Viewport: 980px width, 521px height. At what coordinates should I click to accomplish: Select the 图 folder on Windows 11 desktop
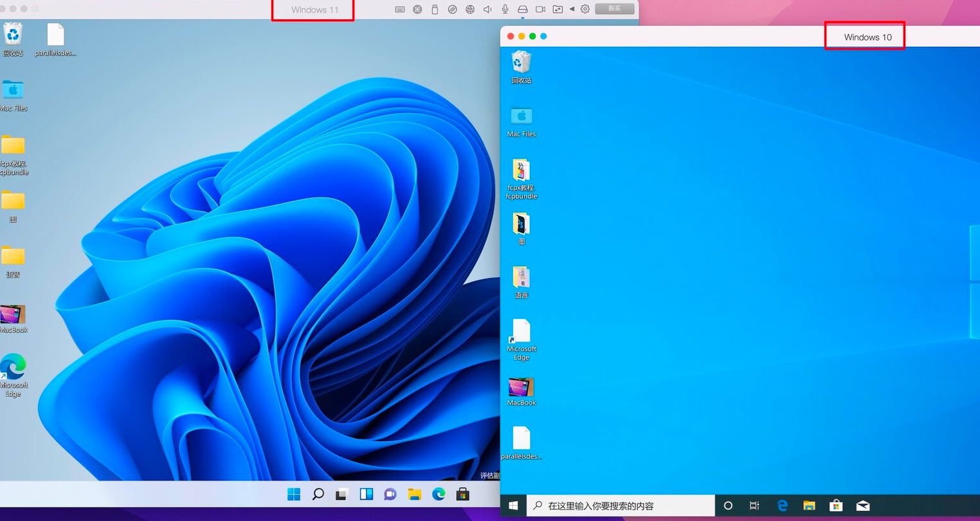click(13, 206)
